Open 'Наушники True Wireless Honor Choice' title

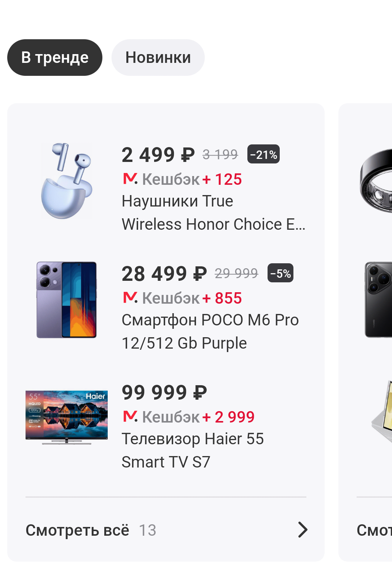tap(214, 213)
